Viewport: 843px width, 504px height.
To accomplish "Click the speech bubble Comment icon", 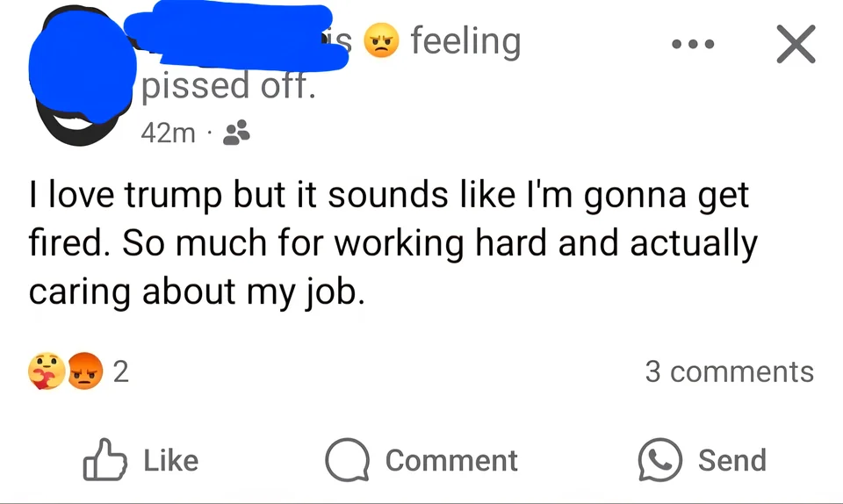I will point(348,460).
